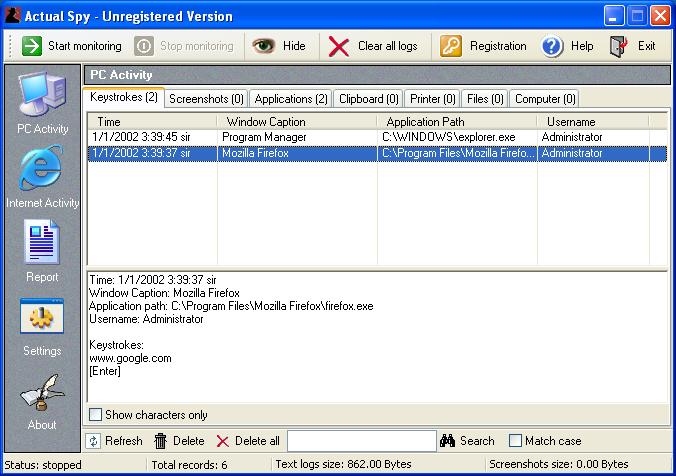Viewport: 676px width, 476px height.
Task: Click the Username: Administrator detail line
Action: click(146, 319)
